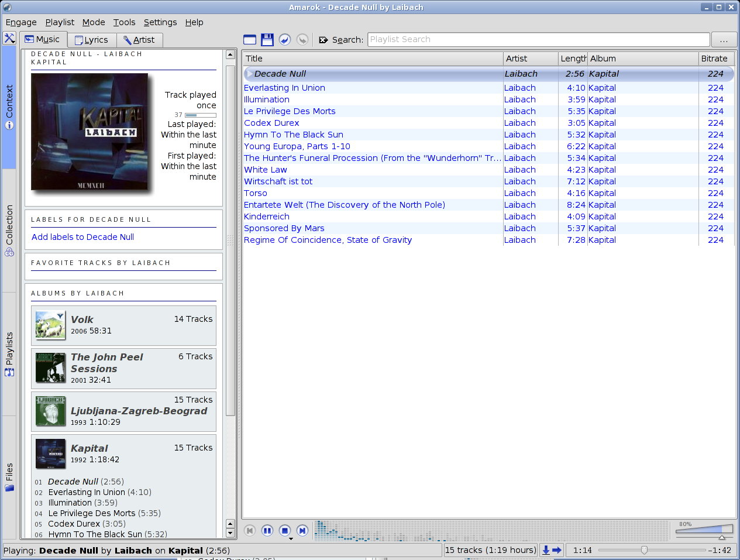Image resolution: width=740 pixels, height=560 pixels.
Task: Click Le Privilege Des Morts in the Kapital album list
Action: (x=92, y=513)
